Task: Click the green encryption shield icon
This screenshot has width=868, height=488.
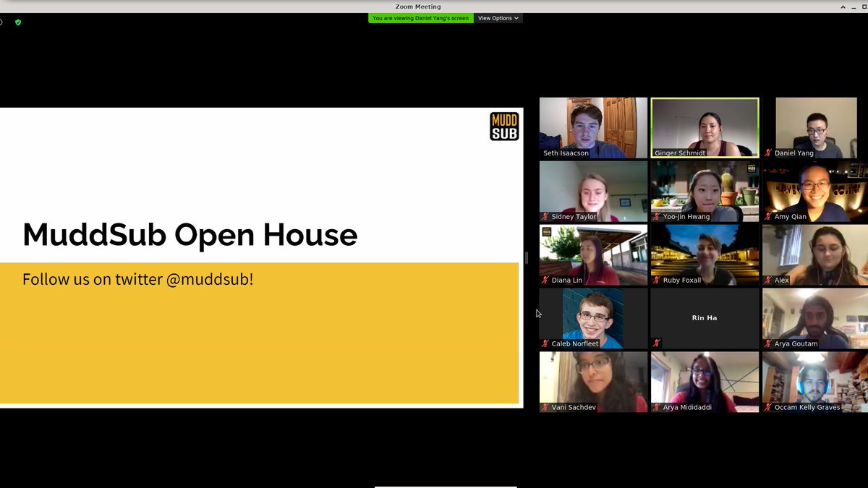Action: pyautogui.click(x=18, y=22)
